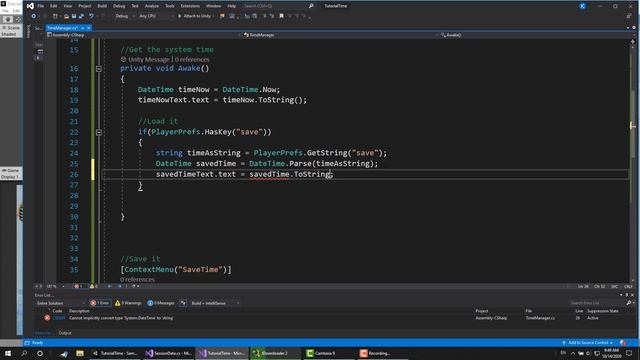The image size is (640, 360).
Task: Open the Assembly-CSharp project dropdown
Action: click(x=144, y=35)
